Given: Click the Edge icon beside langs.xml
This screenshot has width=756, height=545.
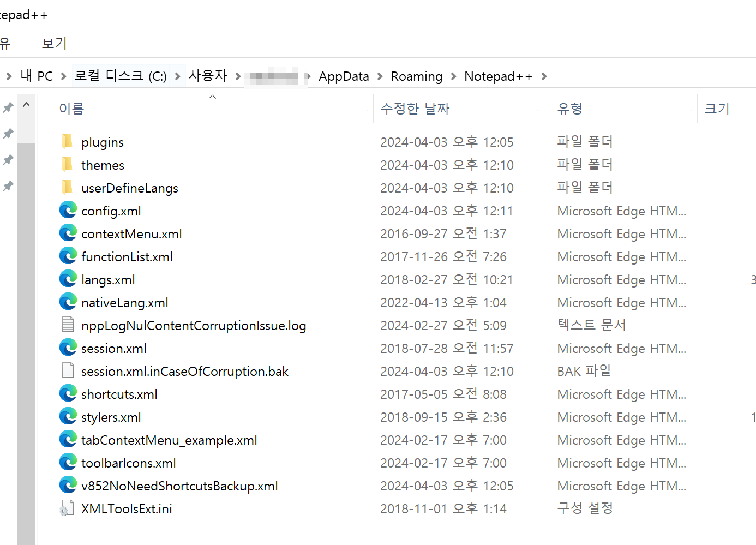Looking at the screenshot, I should click(x=68, y=279).
